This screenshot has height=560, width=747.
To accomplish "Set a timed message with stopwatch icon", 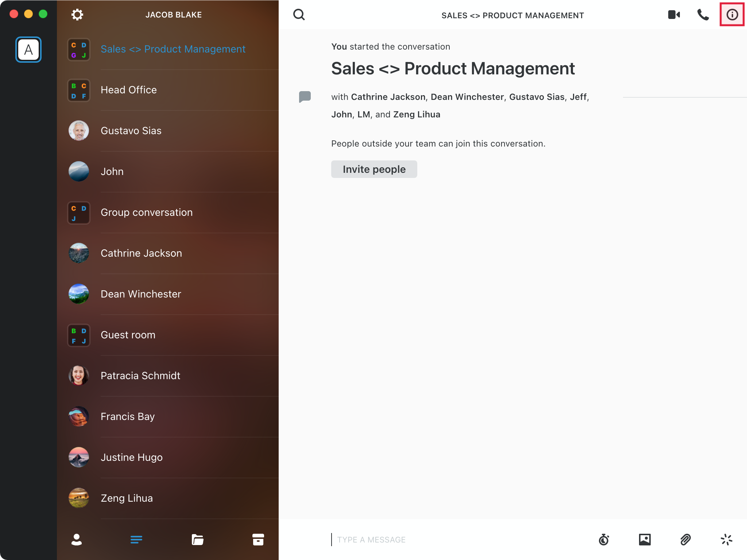I will point(604,540).
